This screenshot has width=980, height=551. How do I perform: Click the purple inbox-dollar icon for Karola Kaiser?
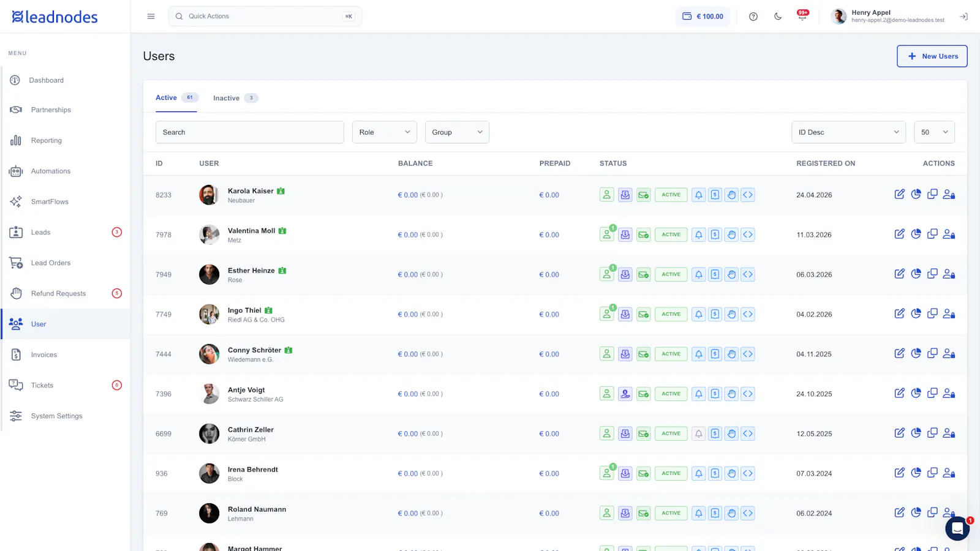coord(625,195)
